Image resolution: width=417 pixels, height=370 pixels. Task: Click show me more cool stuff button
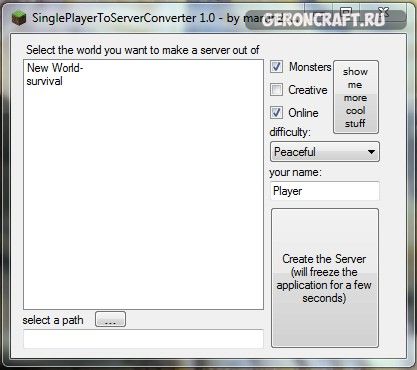tap(356, 97)
